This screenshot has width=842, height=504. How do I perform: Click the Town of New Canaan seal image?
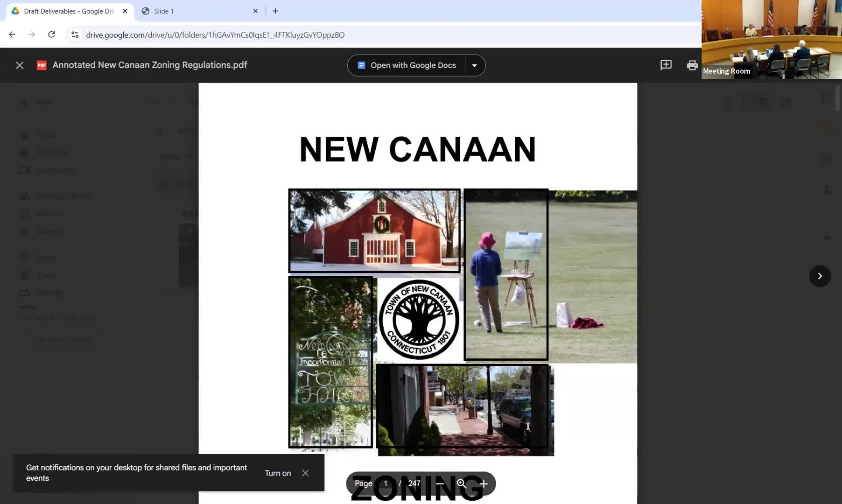point(419,320)
